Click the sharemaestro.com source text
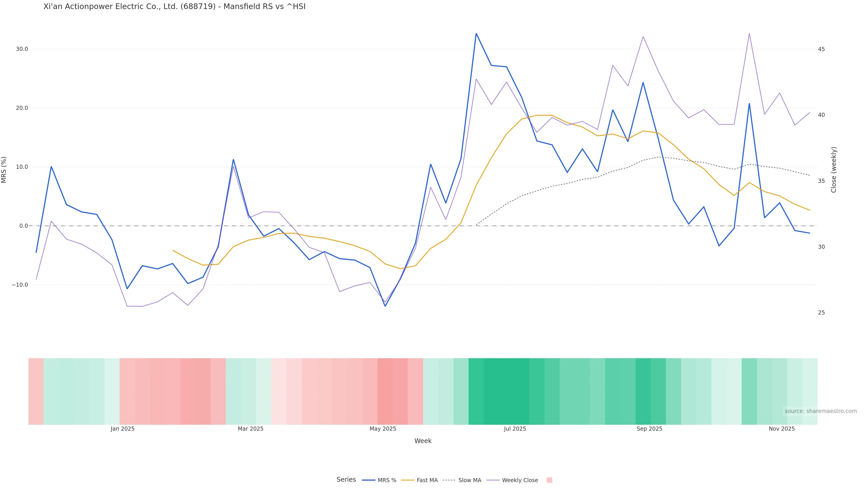 (x=820, y=411)
